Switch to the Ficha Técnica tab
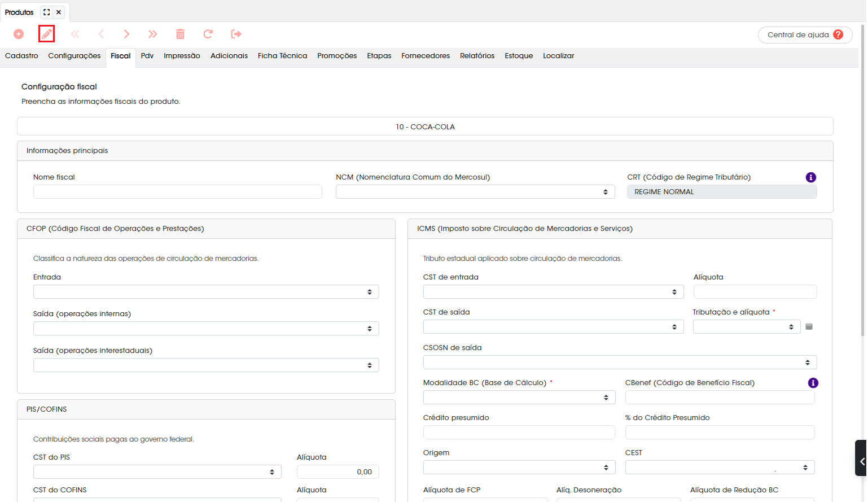The height and width of the screenshot is (502, 868). tap(283, 56)
